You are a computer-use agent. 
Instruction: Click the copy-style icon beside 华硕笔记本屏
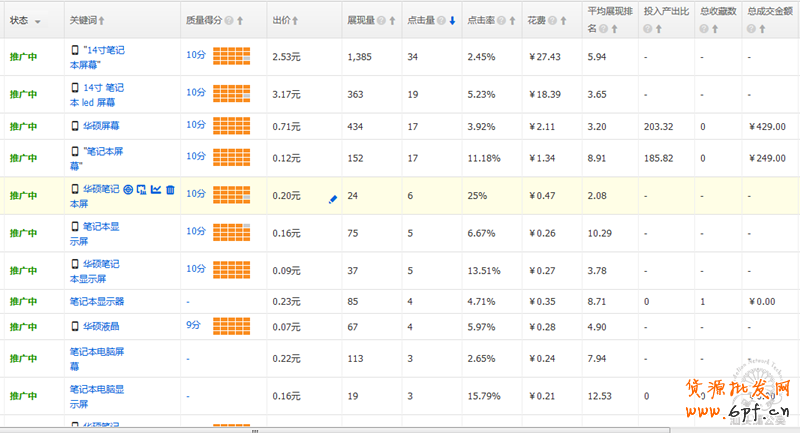pyautogui.click(x=141, y=190)
